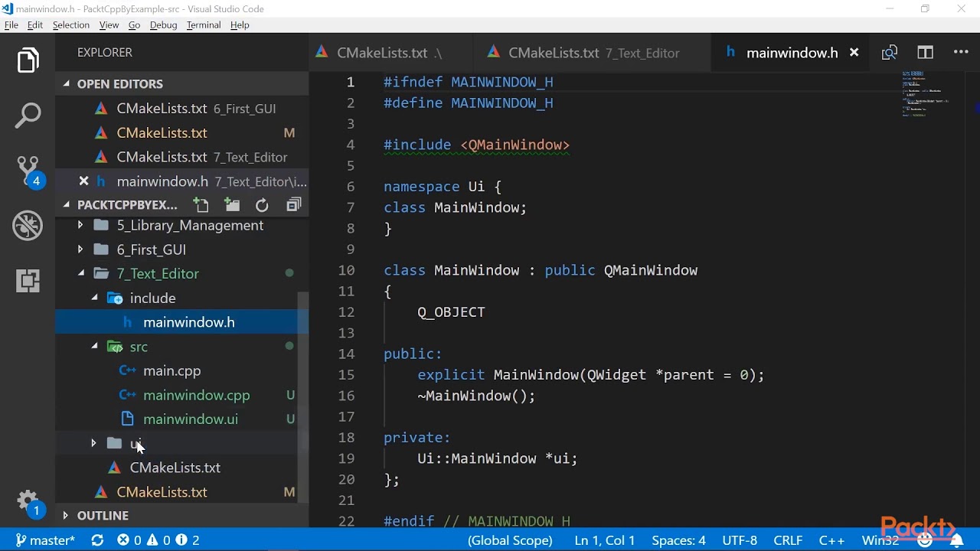
Task: Collapse the 7_Text_Editor folder
Action: point(80,273)
